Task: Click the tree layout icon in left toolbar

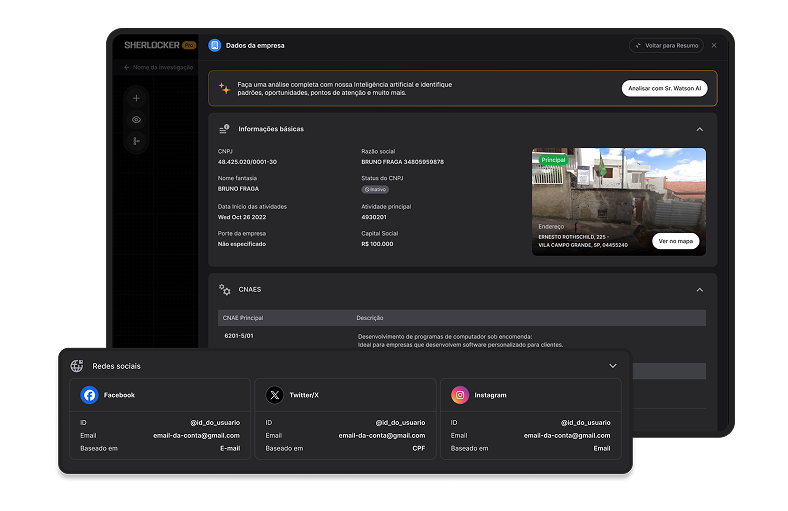Action: 136,141
